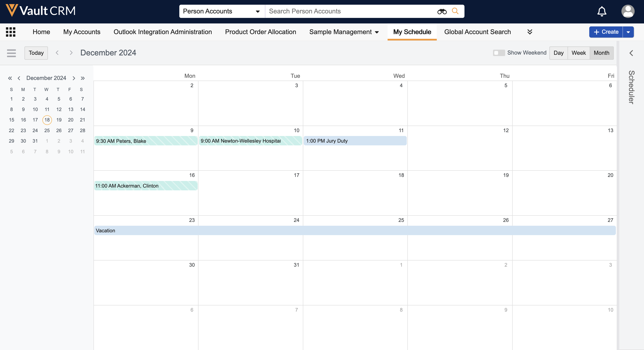Open the app launcher grid icon
Viewport: 644px width, 350px height.
pyautogui.click(x=10, y=32)
